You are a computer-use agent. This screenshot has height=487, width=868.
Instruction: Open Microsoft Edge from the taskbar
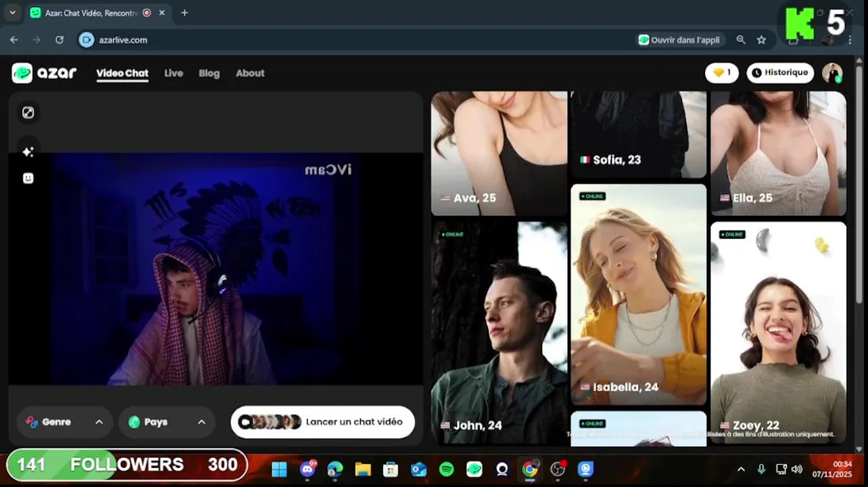click(335, 469)
